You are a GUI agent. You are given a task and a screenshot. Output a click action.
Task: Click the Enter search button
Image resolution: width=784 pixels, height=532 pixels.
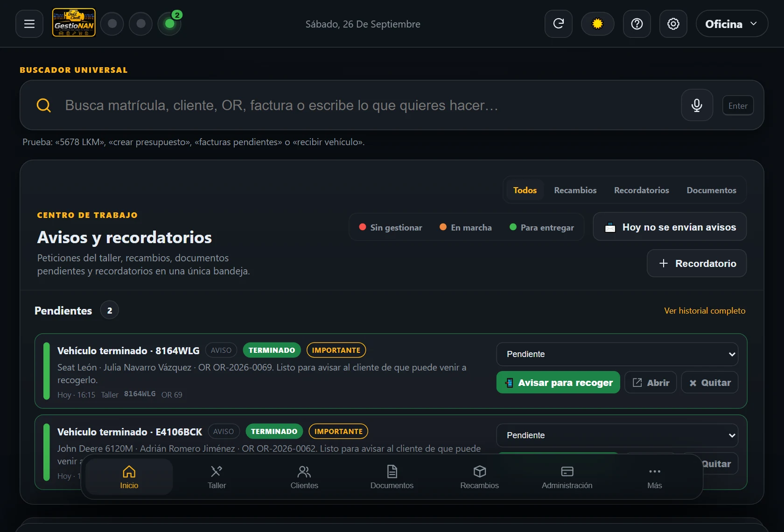click(738, 106)
